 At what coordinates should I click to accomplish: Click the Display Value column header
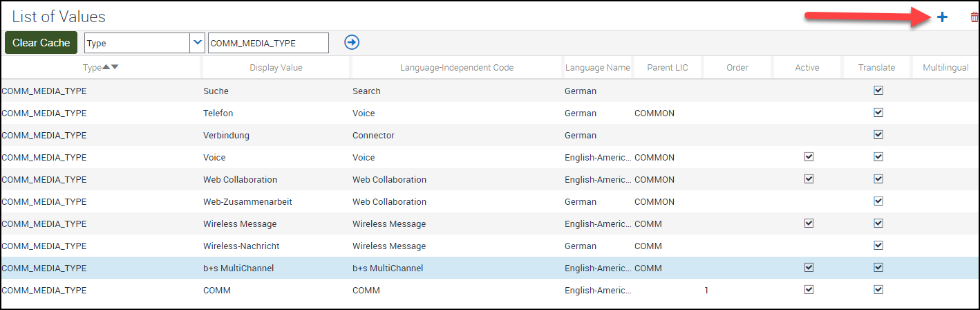(276, 68)
